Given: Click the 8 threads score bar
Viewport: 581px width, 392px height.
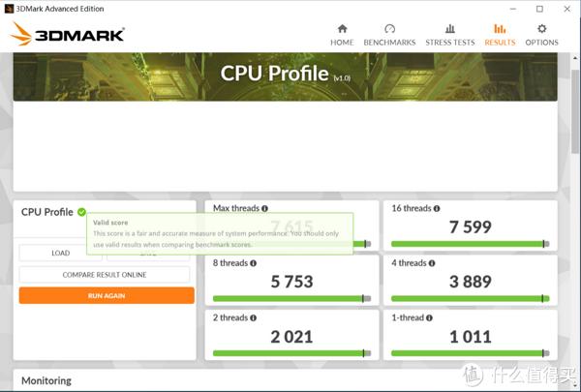Looking at the screenshot, I should [291, 299].
